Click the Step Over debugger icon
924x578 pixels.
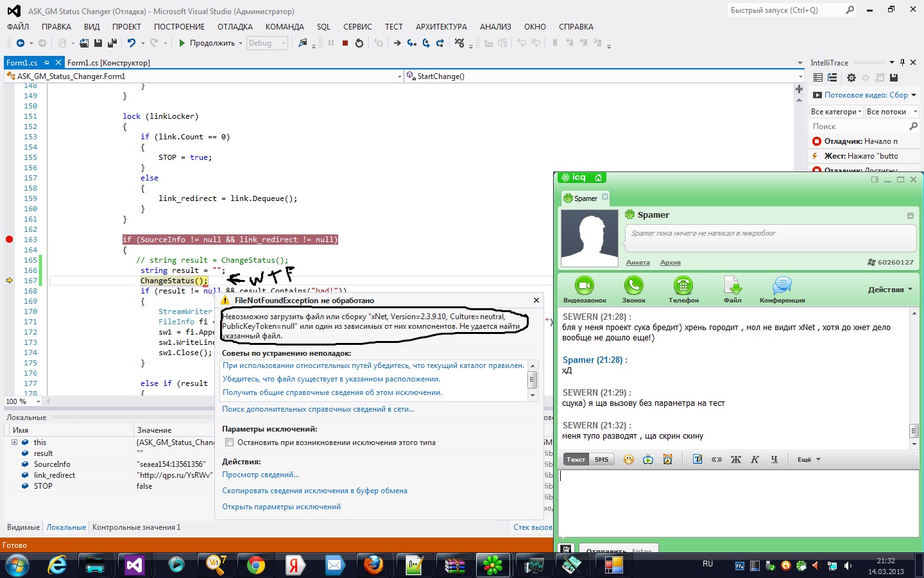coord(426,43)
